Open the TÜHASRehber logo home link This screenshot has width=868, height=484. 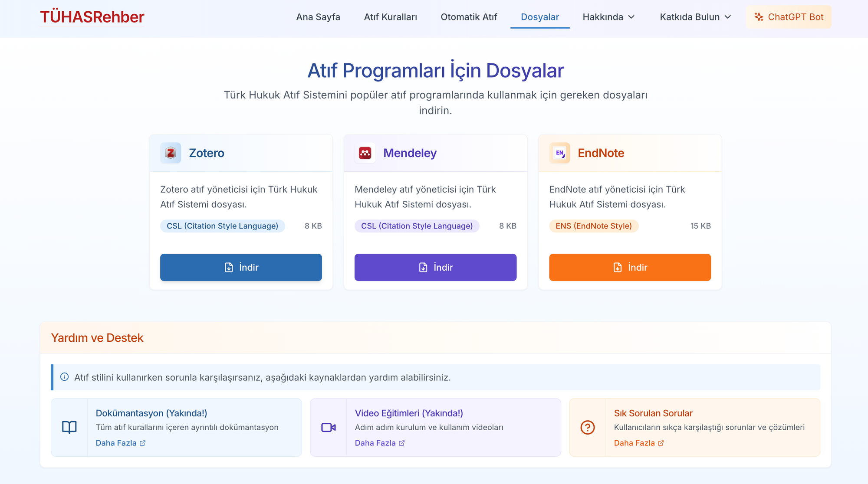[x=92, y=17]
